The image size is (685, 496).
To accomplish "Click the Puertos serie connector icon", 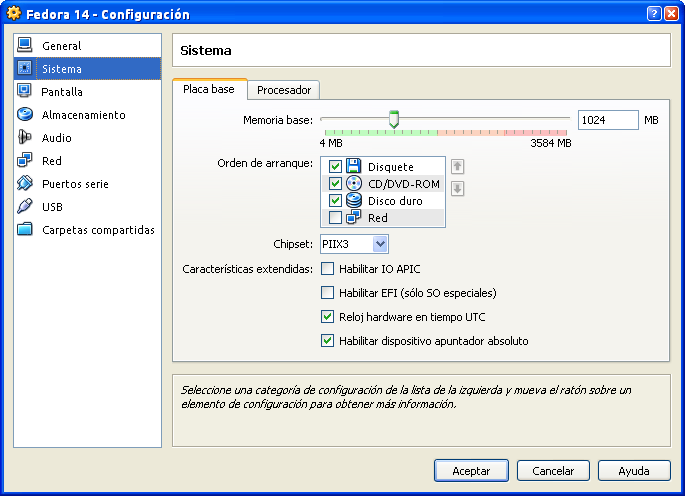I will pyautogui.click(x=24, y=183).
